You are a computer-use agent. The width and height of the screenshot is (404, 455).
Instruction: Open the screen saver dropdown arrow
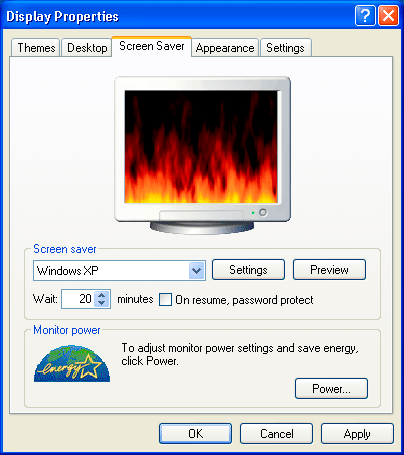click(197, 270)
